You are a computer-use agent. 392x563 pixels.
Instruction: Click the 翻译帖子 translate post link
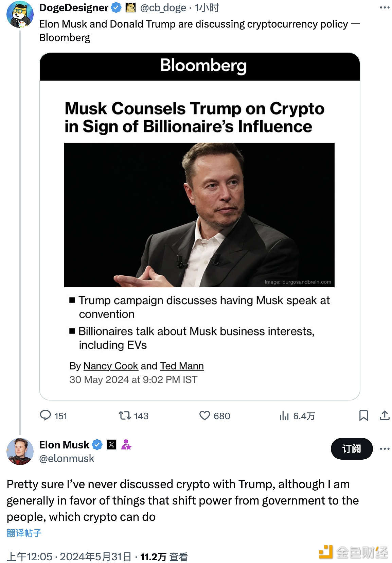[x=24, y=533]
